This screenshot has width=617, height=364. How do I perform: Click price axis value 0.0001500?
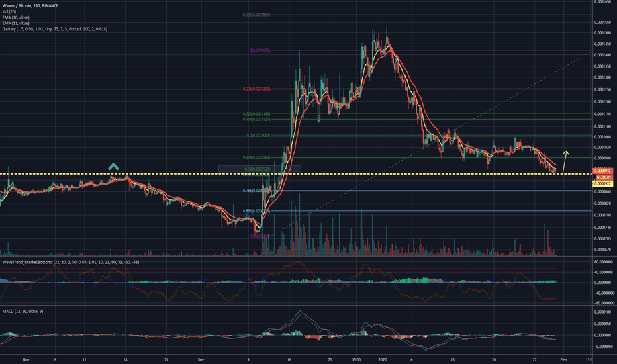(x=602, y=33)
